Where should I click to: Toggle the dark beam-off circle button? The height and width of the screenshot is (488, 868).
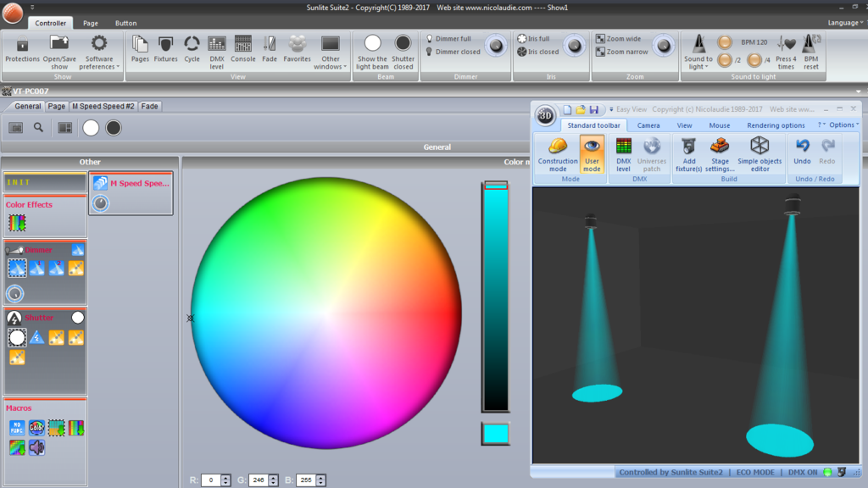114,128
